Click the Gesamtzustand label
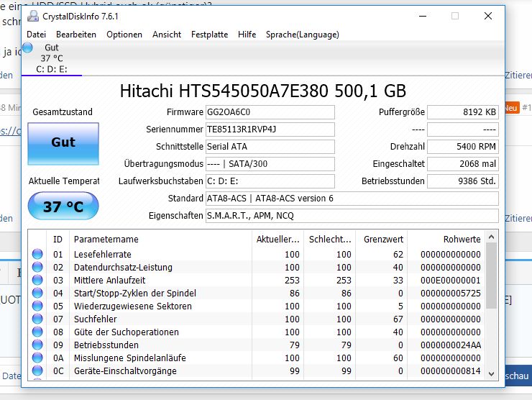Screen dimensions: 532x400 click(x=63, y=112)
